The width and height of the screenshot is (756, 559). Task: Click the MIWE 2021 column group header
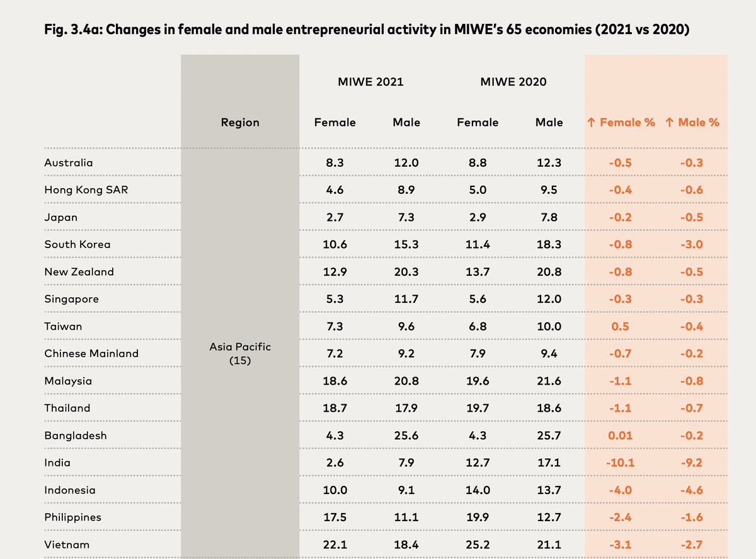pyautogui.click(x=370, y=82)
